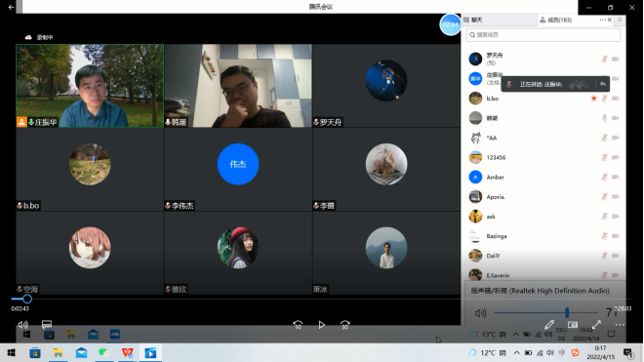Toggle the microphone for 韩潮 in the member list
This screenshot has height=362, width=644.
click(x=605, y=118)
